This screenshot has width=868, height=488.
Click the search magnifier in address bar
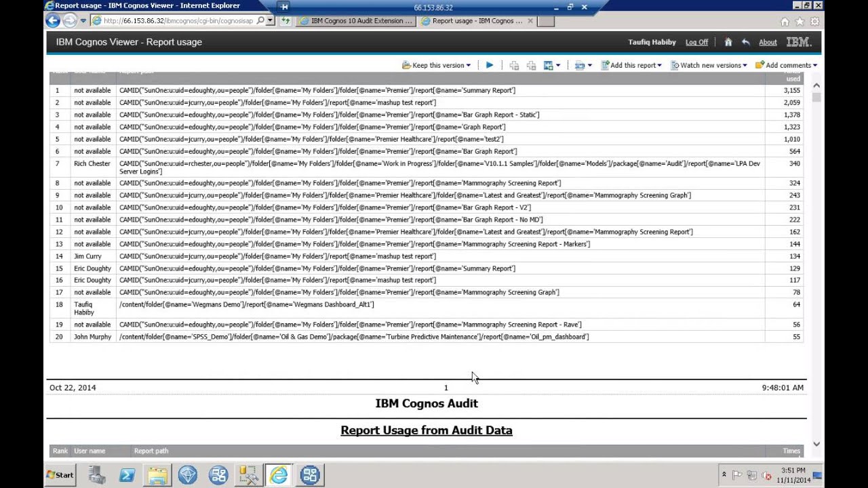click(261, 20)
